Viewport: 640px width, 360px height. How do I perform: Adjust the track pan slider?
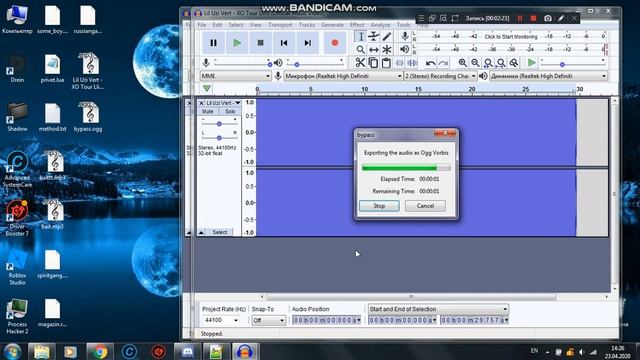[x=219, y=138]
